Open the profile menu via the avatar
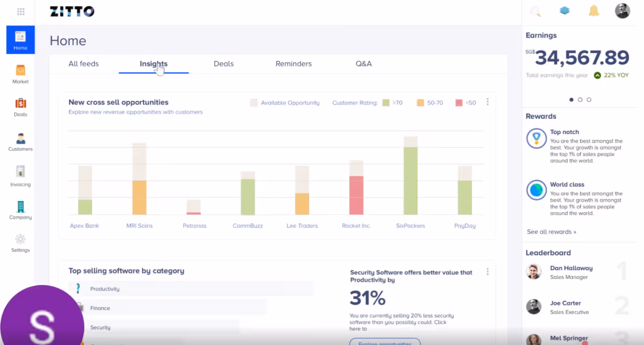The height and width of the screenshot is (345, 644). (622, 10)
